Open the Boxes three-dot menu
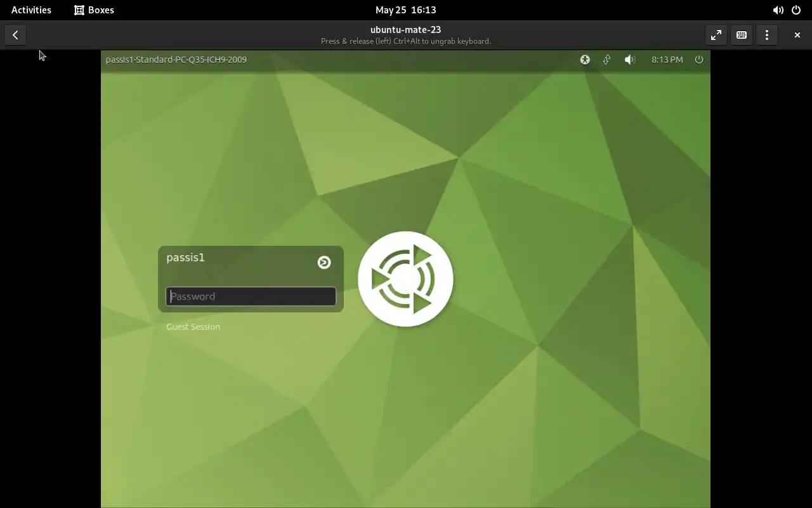This screenshot has height=508, width=812. [767, 35]
